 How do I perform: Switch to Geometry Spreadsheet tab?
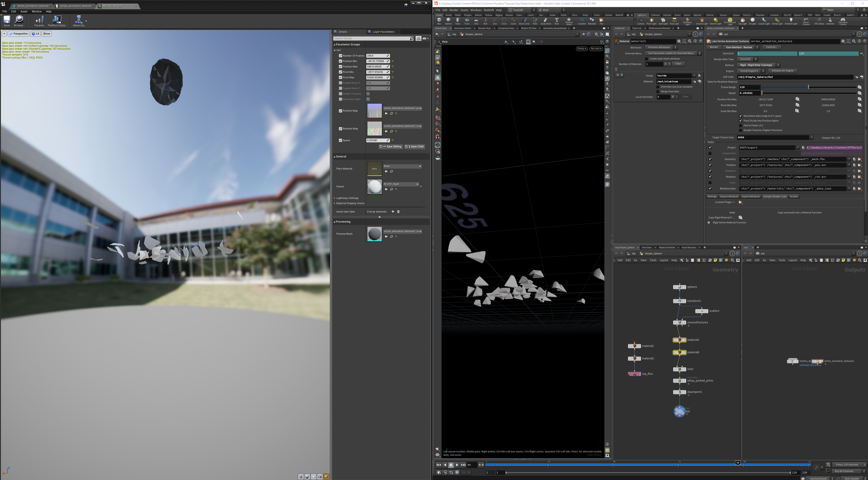555,28
